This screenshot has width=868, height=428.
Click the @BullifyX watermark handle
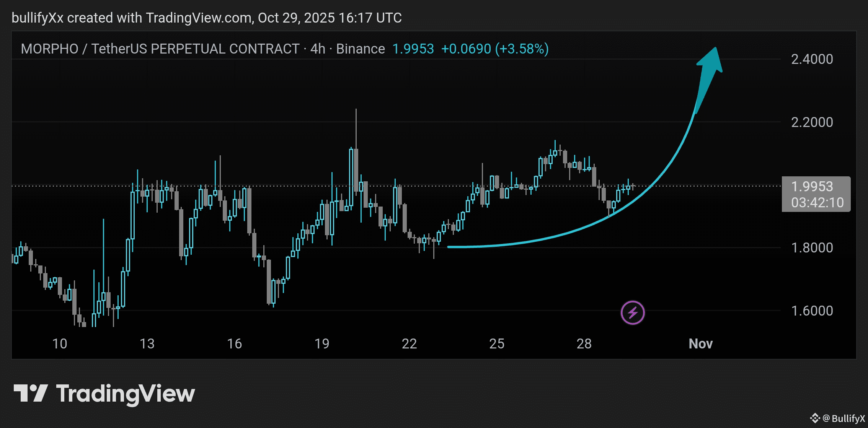(x=844, y=418)
